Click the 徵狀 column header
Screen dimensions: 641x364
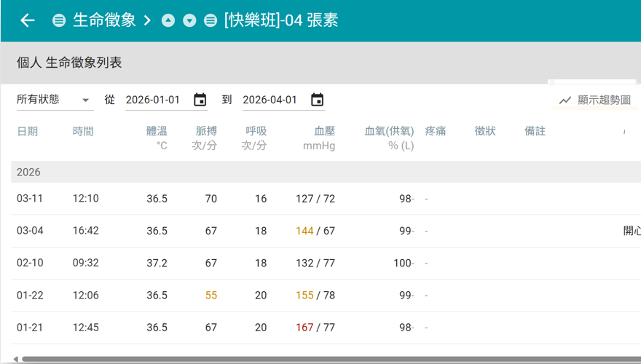click(x=485, y=131)
